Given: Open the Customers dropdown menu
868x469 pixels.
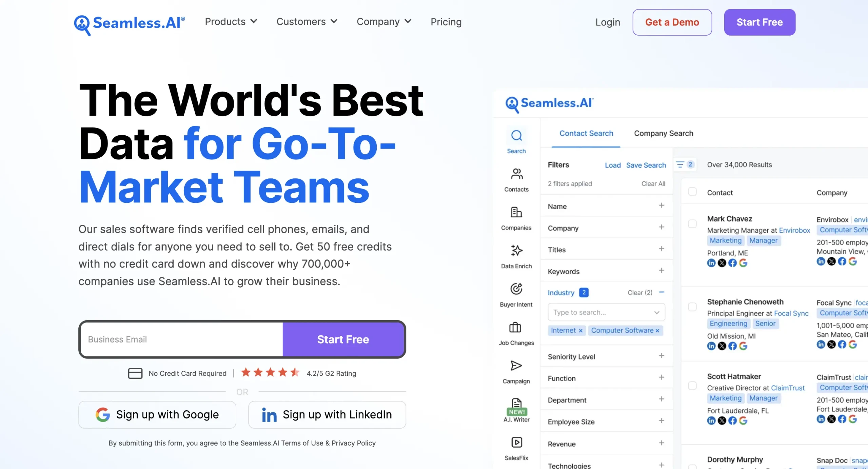Looking at the screenshot, I should click(307, 22).
